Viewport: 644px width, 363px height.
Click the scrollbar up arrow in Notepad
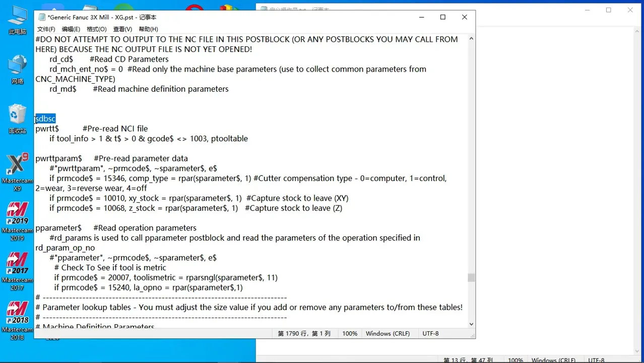[x=471, y=38]
